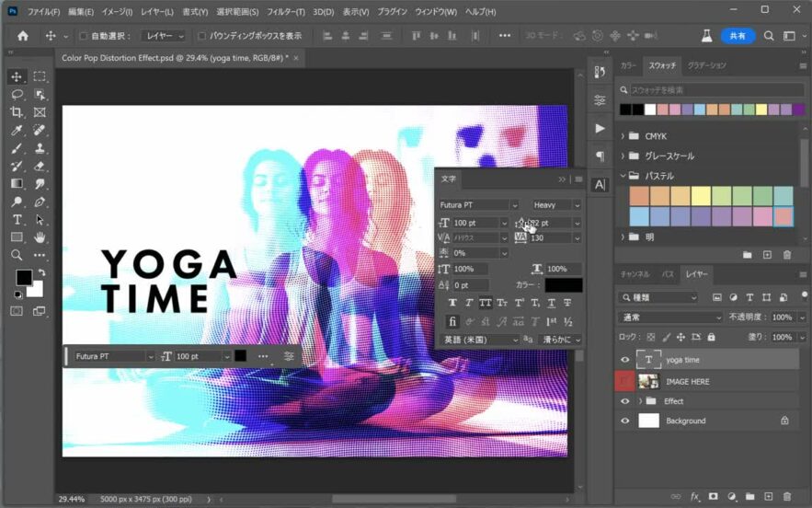Select the Crop tool

(x=17, y=112)
